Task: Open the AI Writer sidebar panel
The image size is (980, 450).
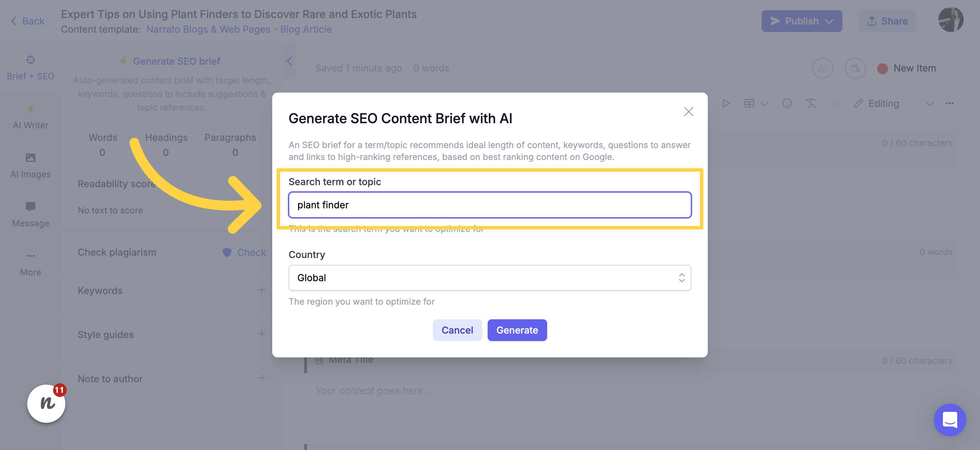Action: click(x=30, y=117)
